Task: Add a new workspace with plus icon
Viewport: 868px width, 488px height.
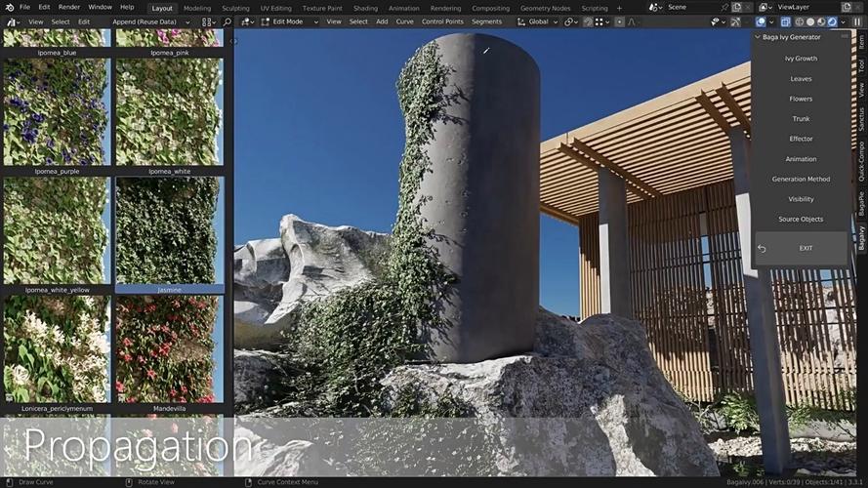Action: [x=619, y=9]
